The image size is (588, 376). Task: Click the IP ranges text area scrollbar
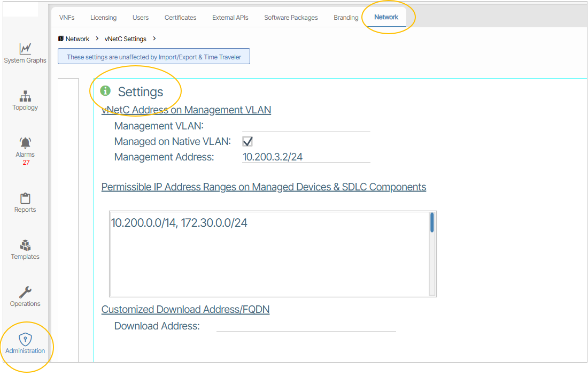point(432,222)
